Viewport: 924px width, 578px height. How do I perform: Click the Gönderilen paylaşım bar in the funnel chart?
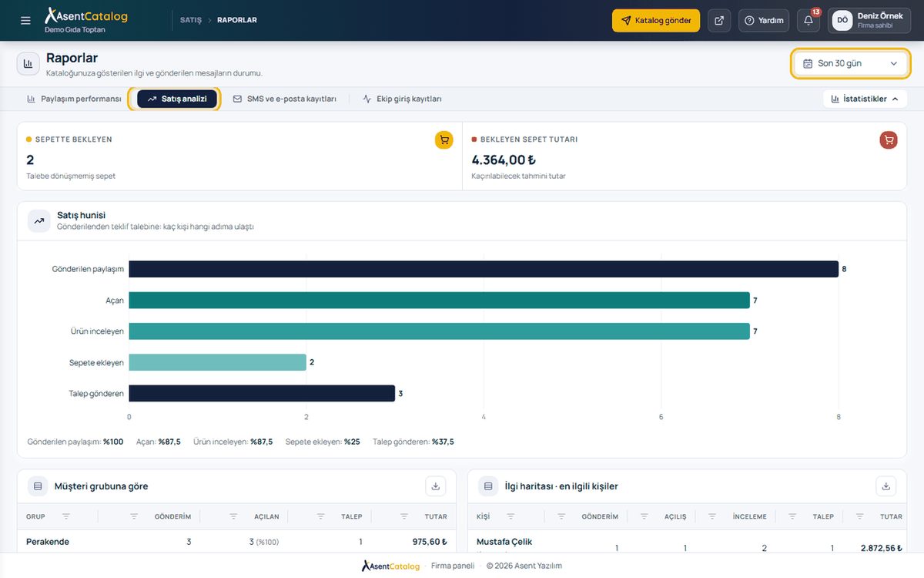(484, 269)
